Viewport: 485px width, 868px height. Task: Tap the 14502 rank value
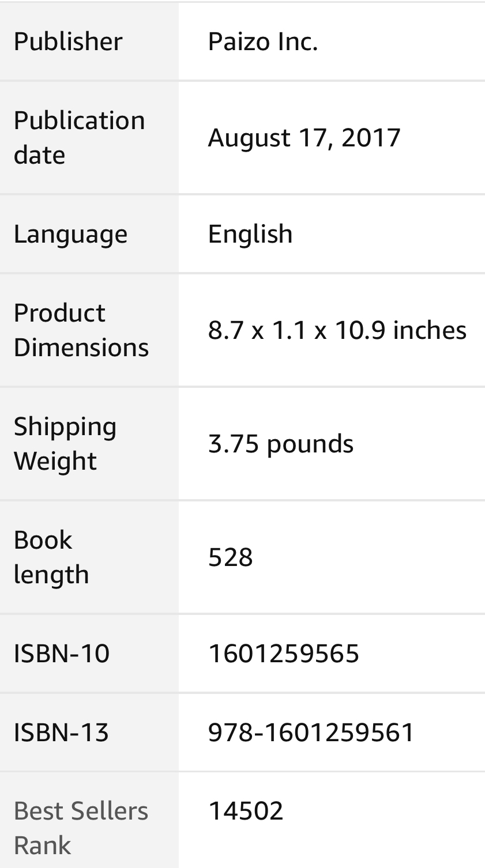pyautogui.click(x=246, y=811)
